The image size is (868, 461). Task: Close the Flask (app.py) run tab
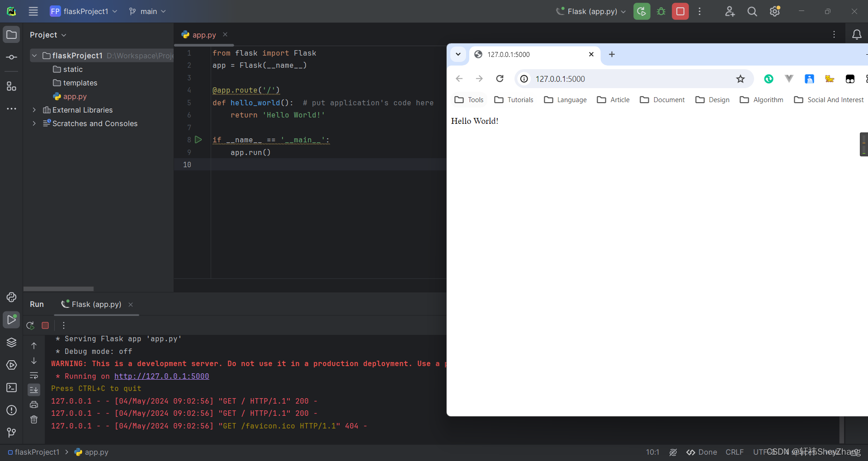click(131, 305)
